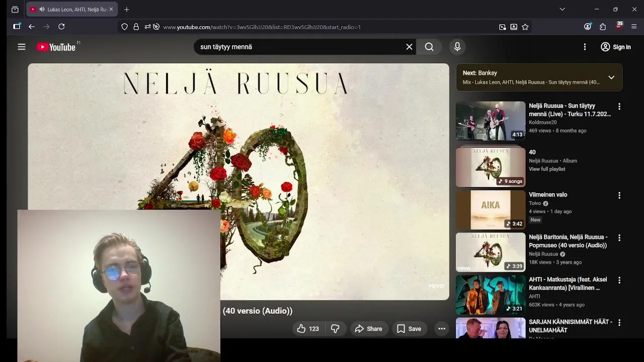644x362 pixels.
Task: Open more actions under the video
Action: (x=442, y=329)
